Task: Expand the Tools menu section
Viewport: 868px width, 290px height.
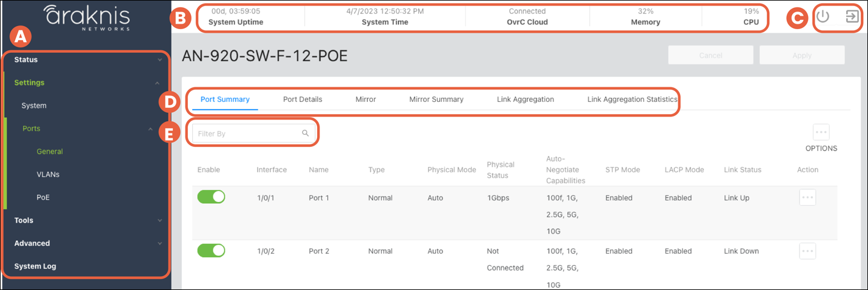Action: [85, 220]
